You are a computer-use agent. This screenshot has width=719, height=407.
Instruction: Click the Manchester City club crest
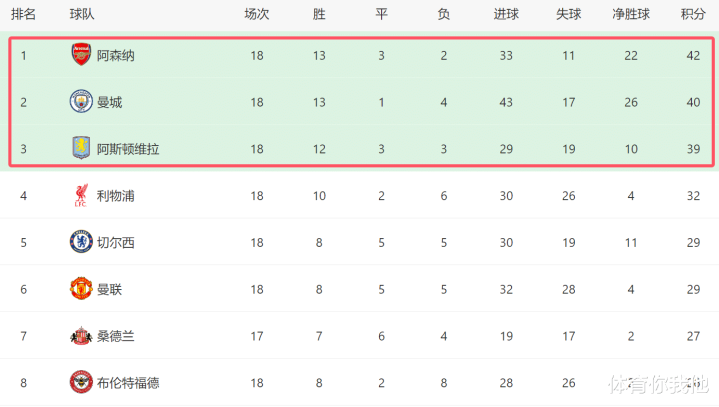81,102
